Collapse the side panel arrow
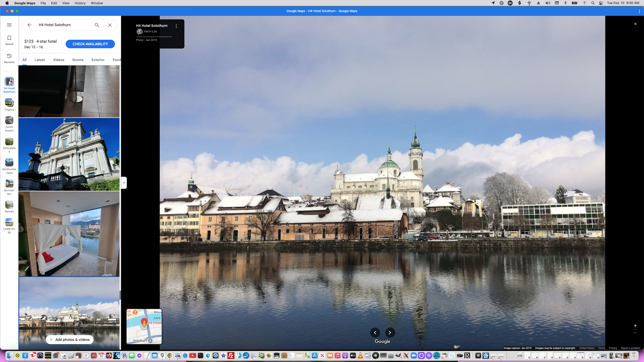 pyautogui.click(x=124, y=183)
